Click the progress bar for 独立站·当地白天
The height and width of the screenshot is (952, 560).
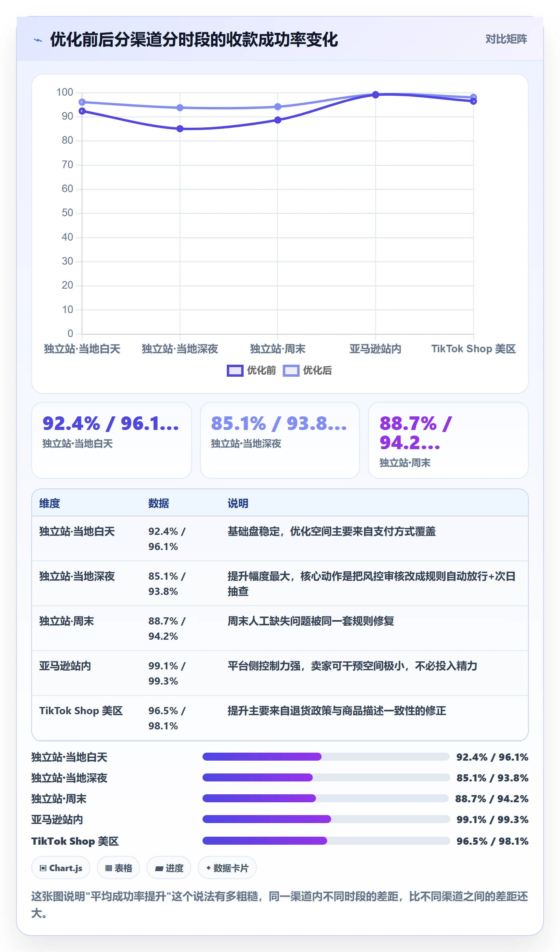click(326, 756)
